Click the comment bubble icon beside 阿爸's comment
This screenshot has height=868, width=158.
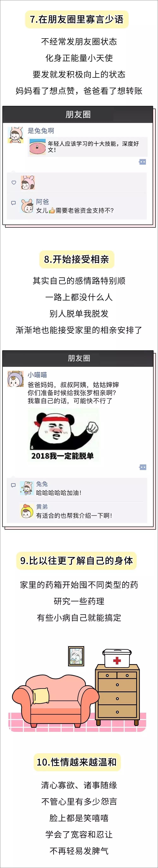click(13, 203)
